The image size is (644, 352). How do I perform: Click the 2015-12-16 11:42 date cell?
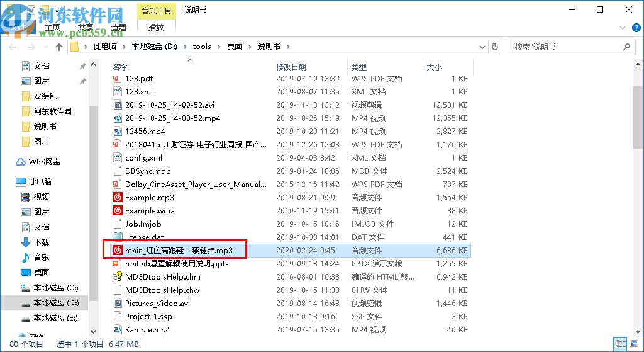308,185
